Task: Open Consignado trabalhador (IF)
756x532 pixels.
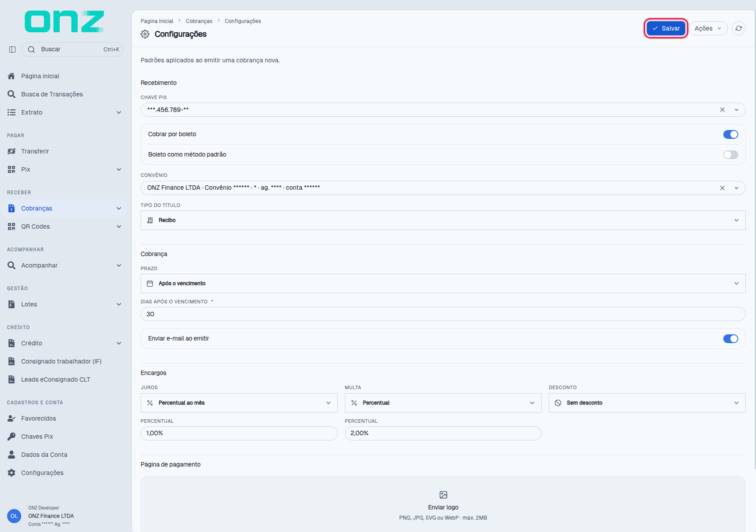Action: [x=65, y=361]
